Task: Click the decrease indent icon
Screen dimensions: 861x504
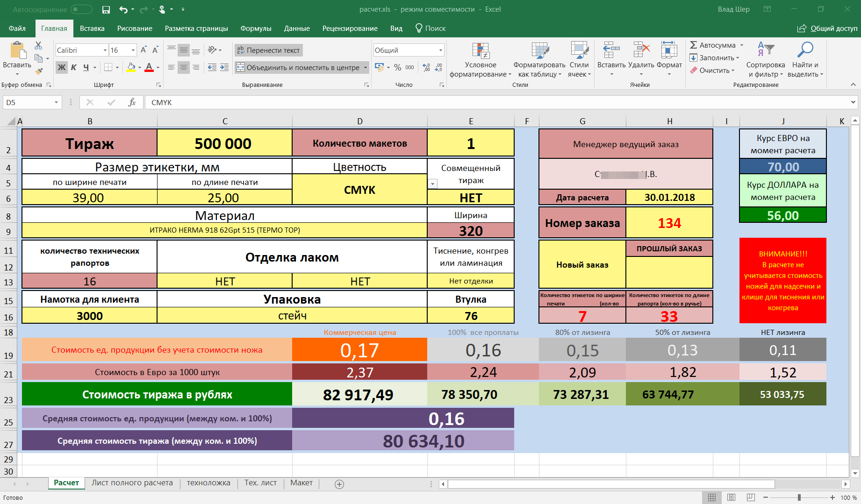Action: pyautogui.click(x=212, y=67)
